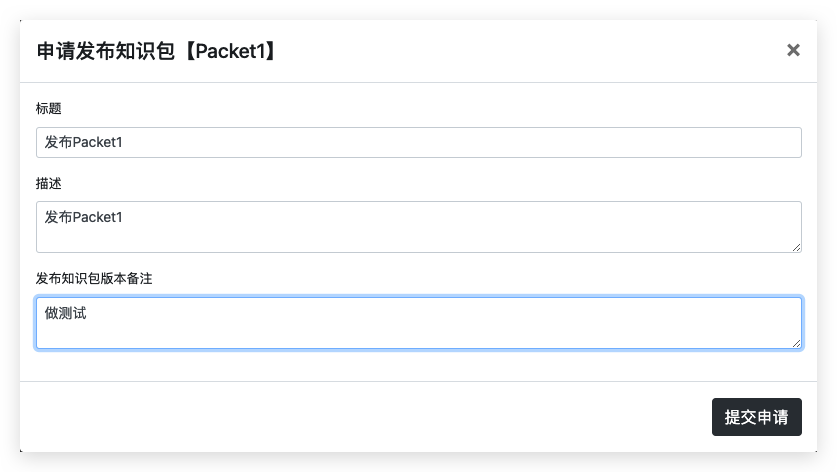The height and width of the screenshot is (472, 837).
Task: Close the publish request dialog
Action: coord(793,50)
